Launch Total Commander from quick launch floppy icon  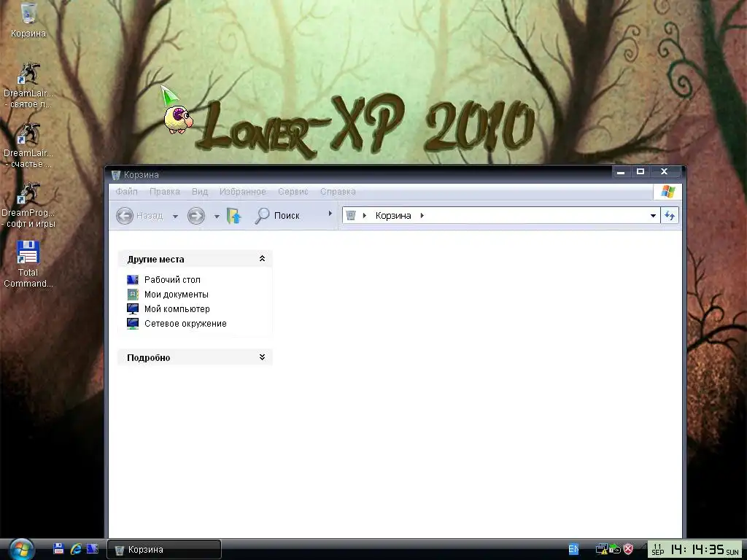[x=58, y=548]
